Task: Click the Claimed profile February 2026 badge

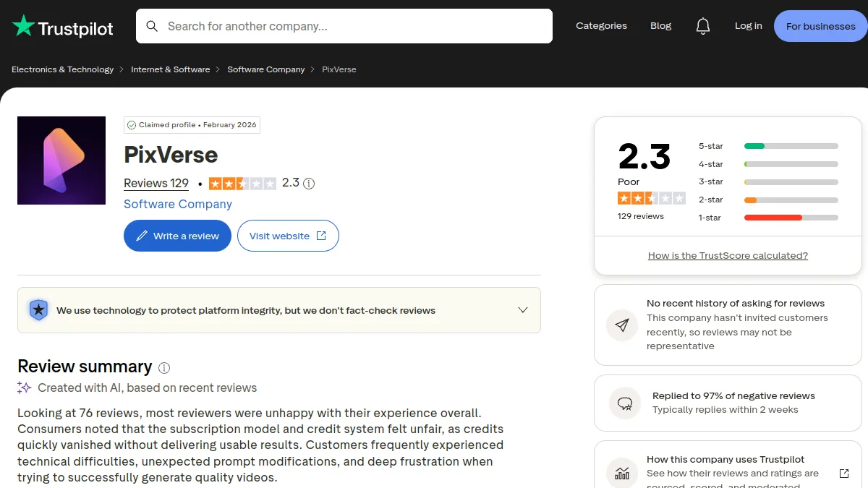Action: point(192,125)
